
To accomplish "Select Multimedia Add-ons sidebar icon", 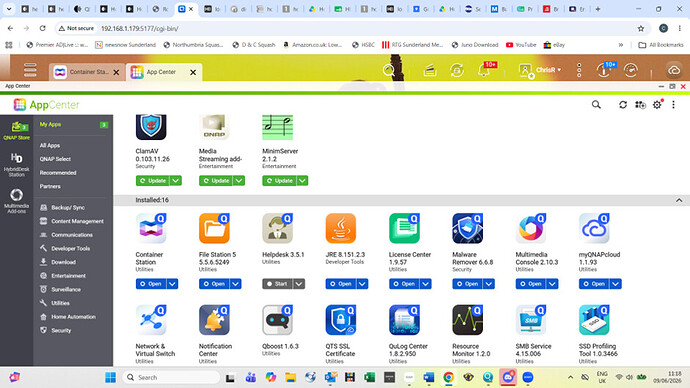I will point(16,201).
